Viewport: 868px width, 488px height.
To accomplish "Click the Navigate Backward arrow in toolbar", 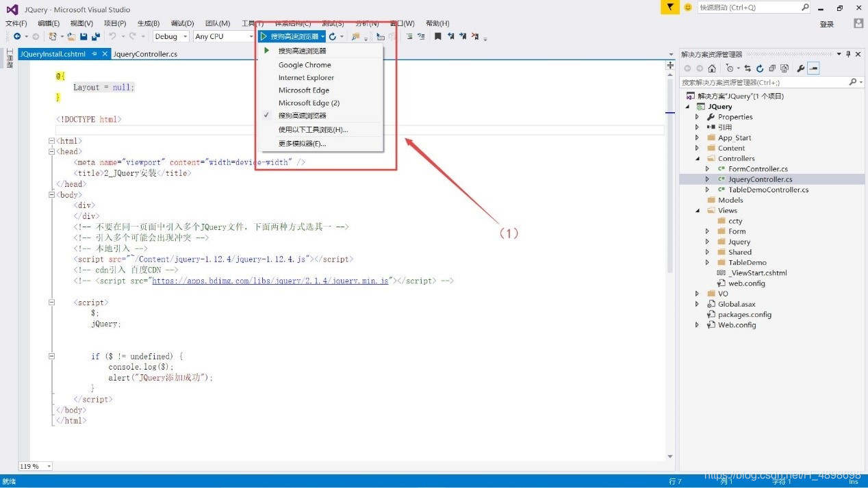I will pyautogui.click(x=16, y=36).
